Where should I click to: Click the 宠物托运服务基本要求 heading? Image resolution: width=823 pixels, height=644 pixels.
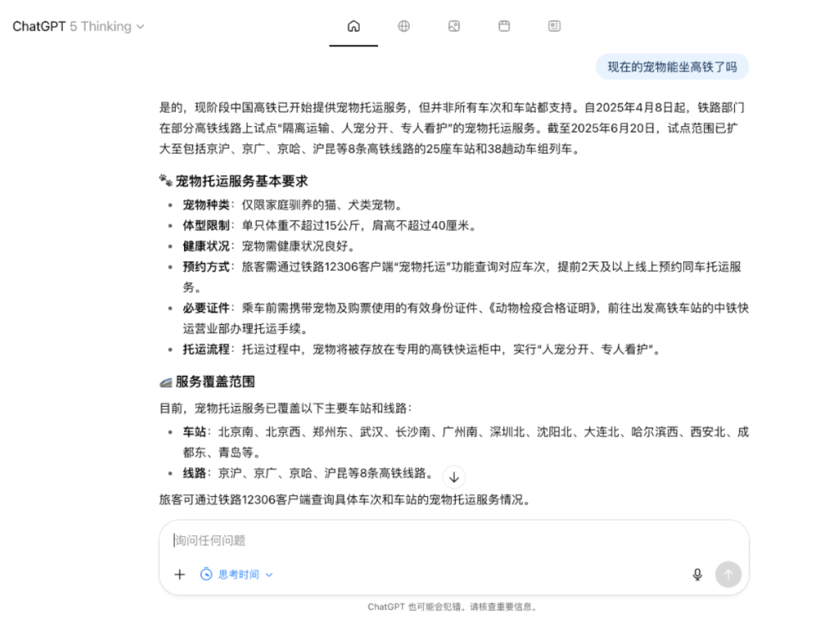[x=241, y=181]
